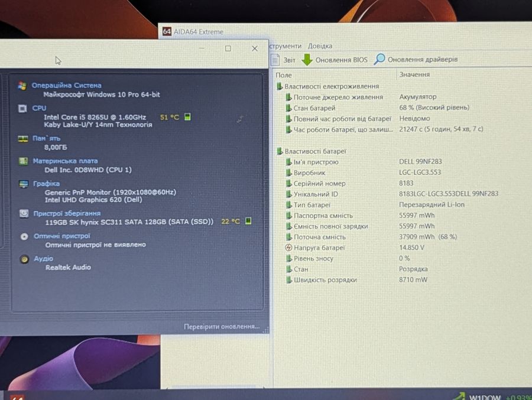Click the Напруга батареї voltage icon
Screen dimensions: 532x400
point(288,248)
